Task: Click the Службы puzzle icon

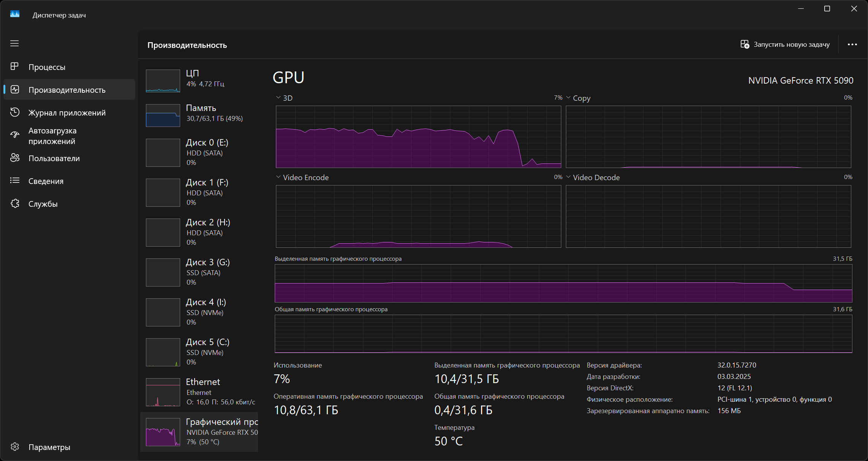Action: (x=14, y=204)
